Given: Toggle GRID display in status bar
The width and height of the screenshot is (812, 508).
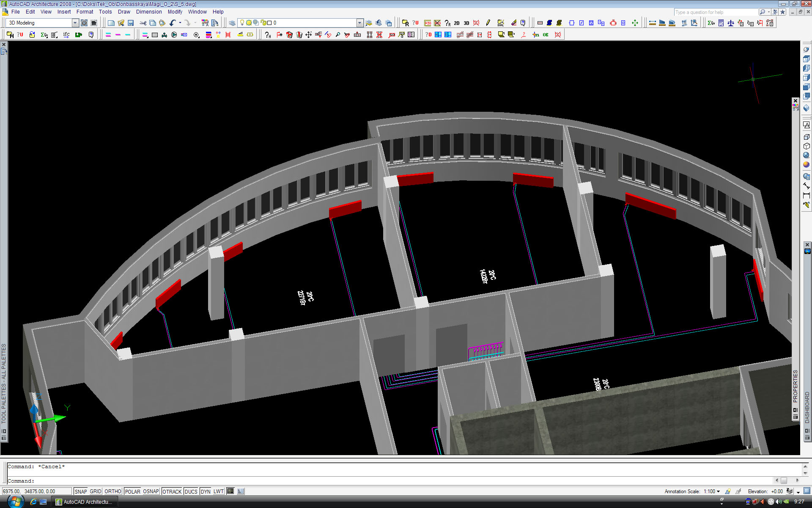Looking at the screenshot, I should point(95,491).
